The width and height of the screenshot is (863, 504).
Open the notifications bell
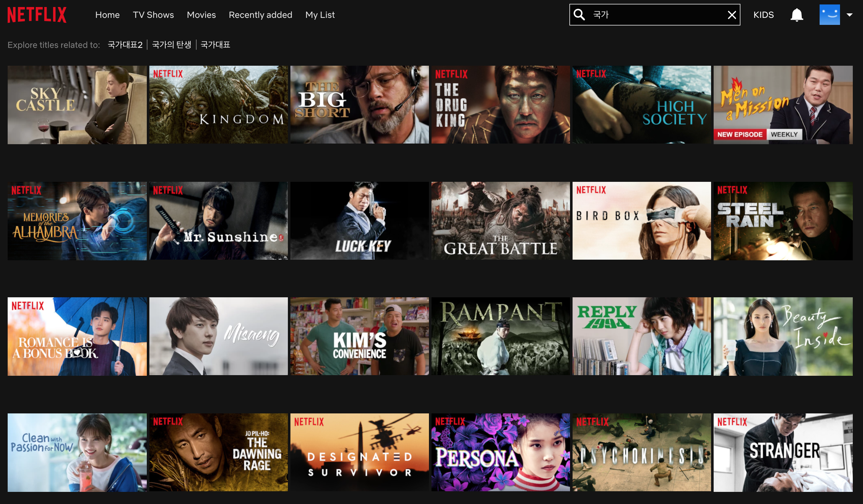coord(797,15)
